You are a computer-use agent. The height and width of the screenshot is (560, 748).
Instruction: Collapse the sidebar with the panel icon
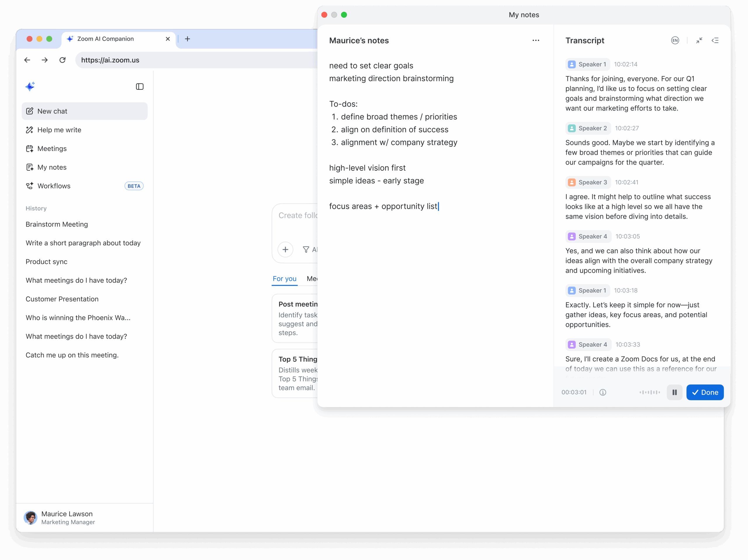pos(140,86)
